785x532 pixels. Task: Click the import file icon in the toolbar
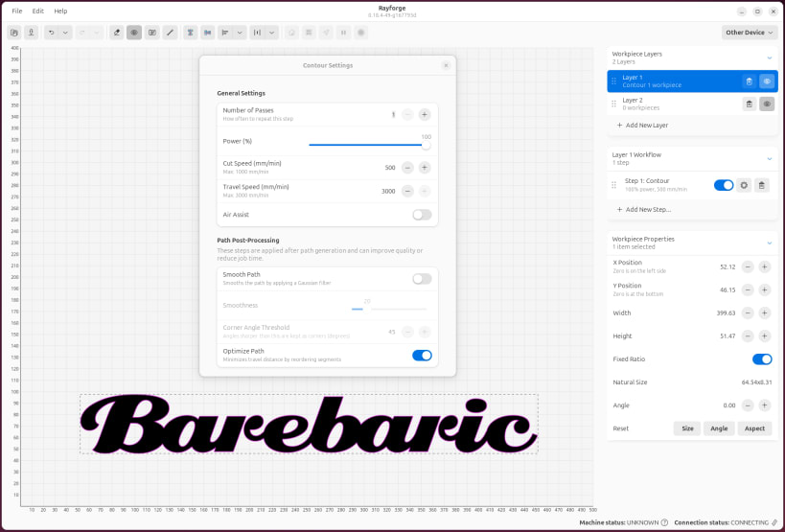[x=14, y=33]
